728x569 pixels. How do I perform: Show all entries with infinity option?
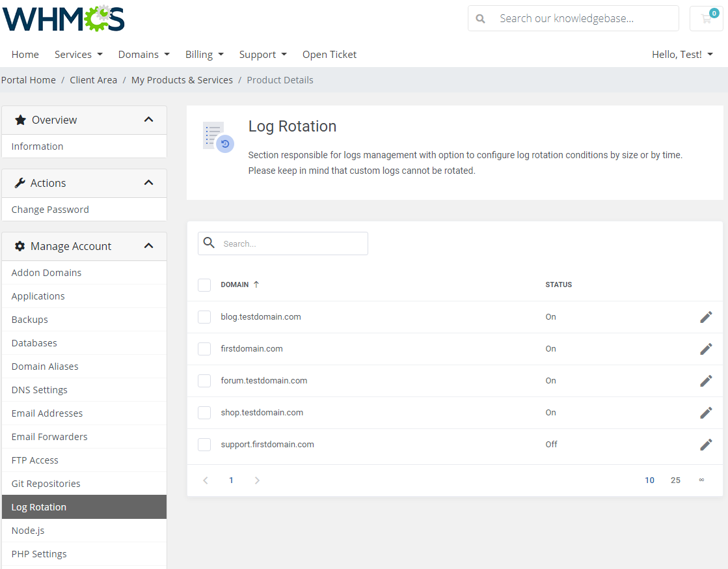[701, 480]
